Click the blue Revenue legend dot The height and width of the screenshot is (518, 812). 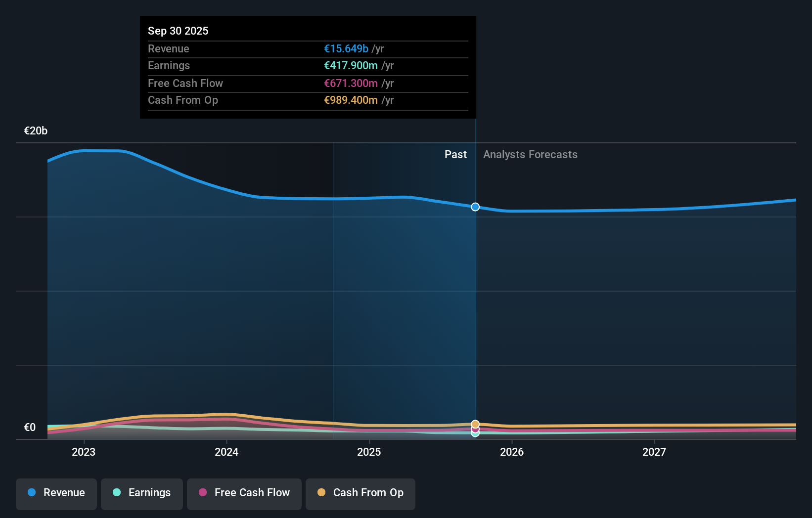coord(32,492)
